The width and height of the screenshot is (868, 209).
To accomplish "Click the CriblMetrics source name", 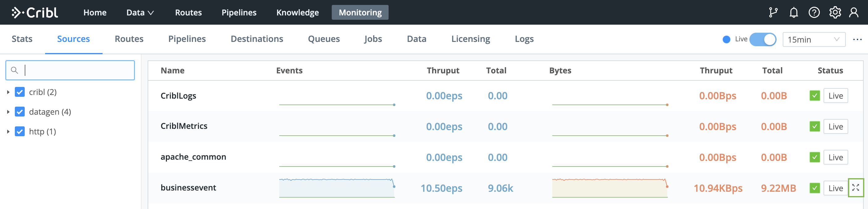I will click(x=184, y=126).
